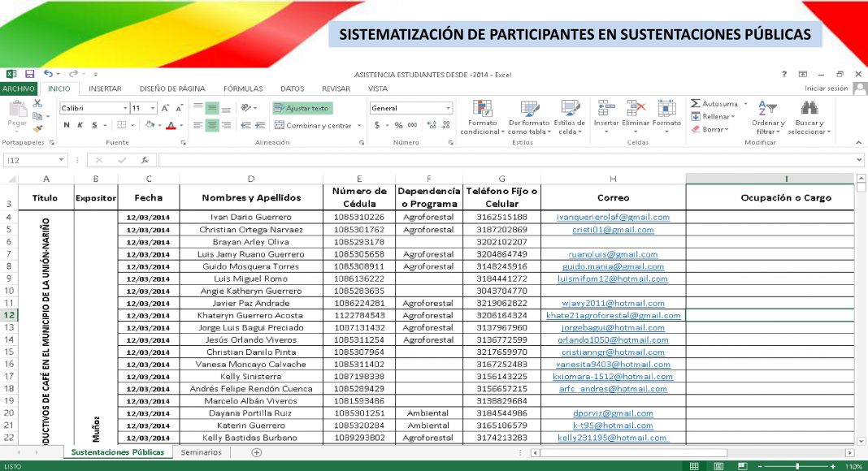Toggle Ajustar texto wrap text
This screenshot has width=868, height=471.
302,108
